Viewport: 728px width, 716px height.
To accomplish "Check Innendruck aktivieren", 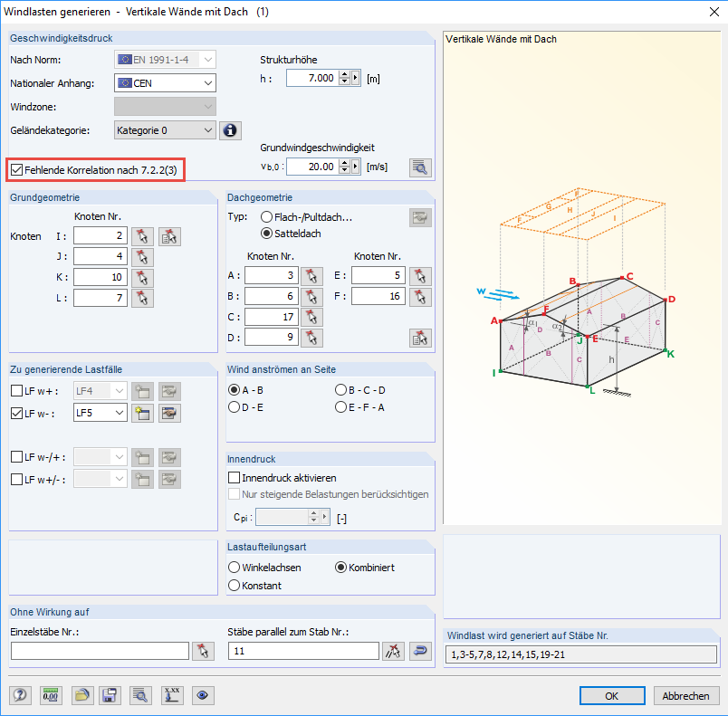I will pos(235,478).
